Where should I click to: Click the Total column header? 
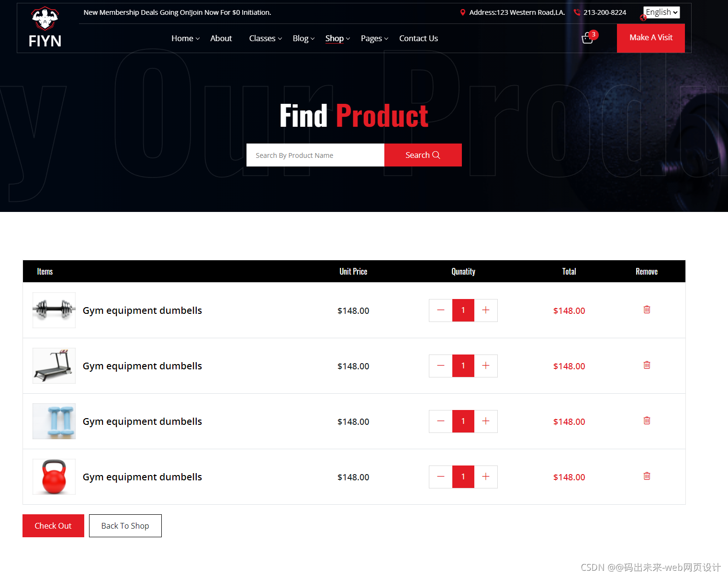(x=569, y=271)
